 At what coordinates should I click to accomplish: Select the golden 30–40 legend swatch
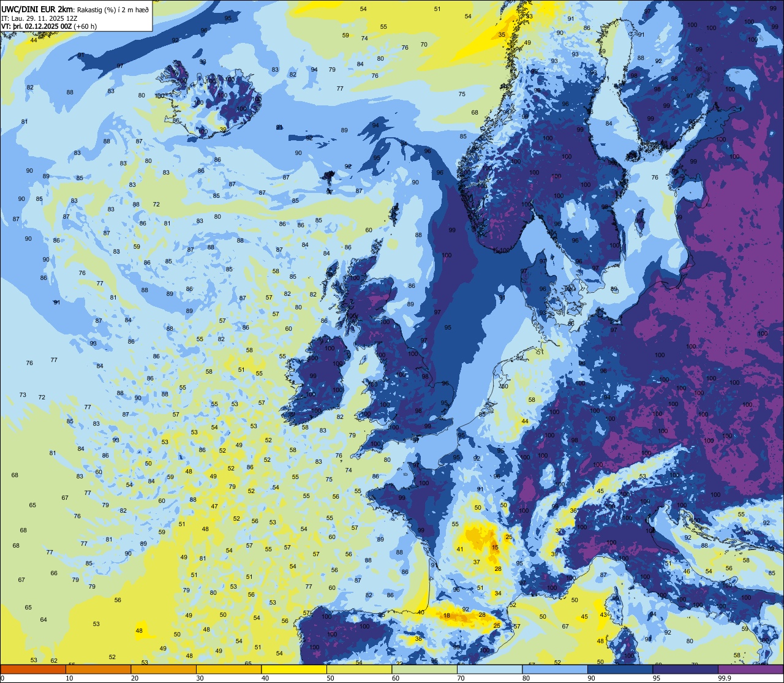(228, 669)
